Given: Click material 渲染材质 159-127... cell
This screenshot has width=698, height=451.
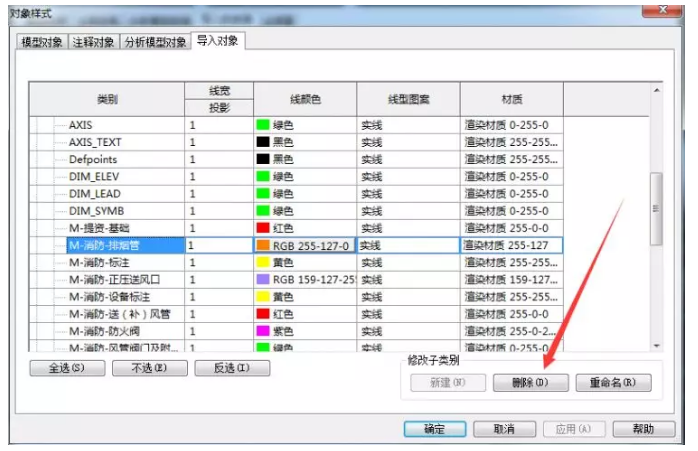Looking at the screenshot, I should [511, 280].
